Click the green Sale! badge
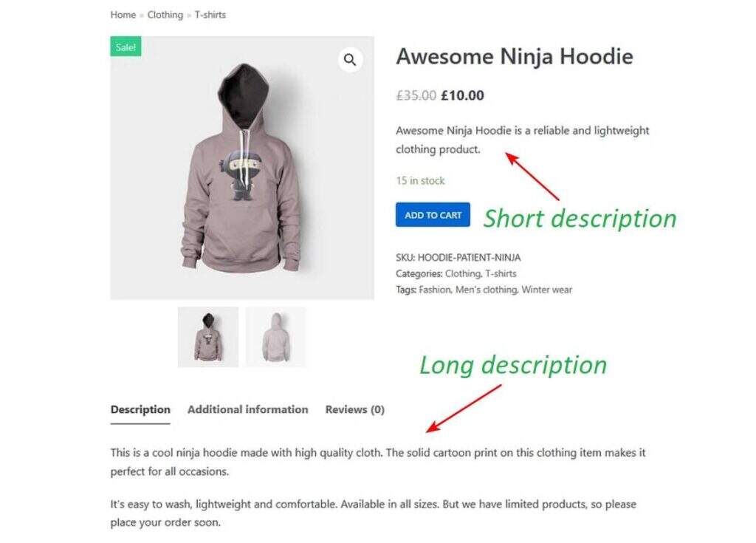This screenshot has height=543, width=756. tap(126, 47)
